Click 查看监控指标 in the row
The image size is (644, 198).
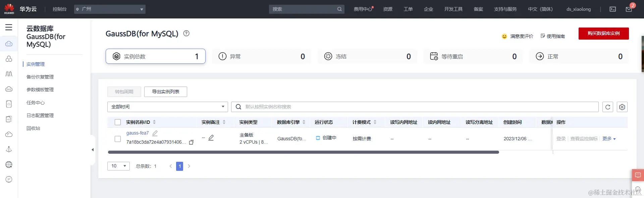pos(584,139)
